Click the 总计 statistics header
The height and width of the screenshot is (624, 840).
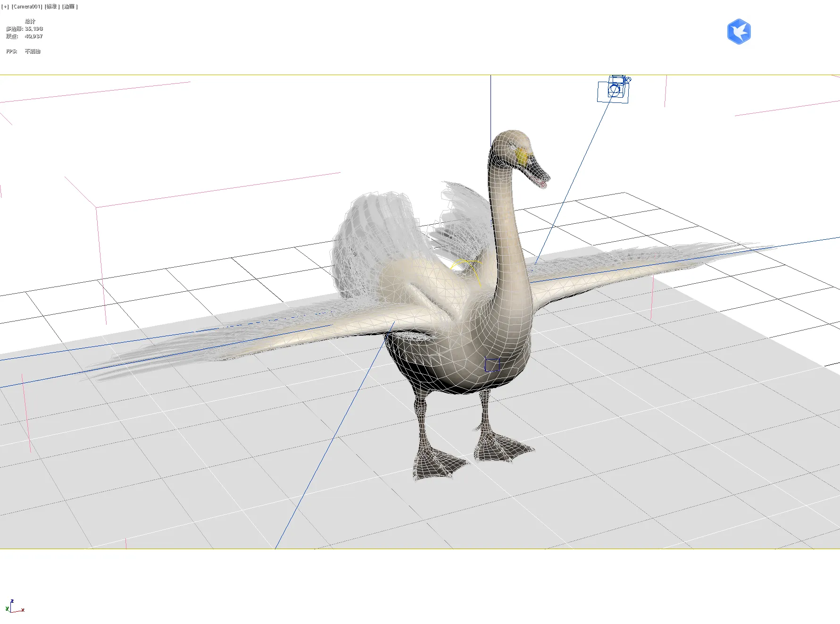point(30,21)
